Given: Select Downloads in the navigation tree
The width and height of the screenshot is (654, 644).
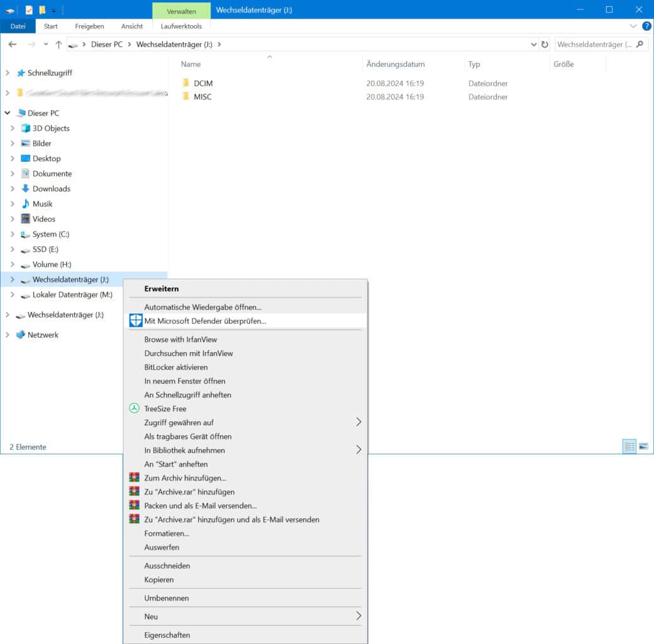Looking at the screenshot, I should [x=52, y=189].
